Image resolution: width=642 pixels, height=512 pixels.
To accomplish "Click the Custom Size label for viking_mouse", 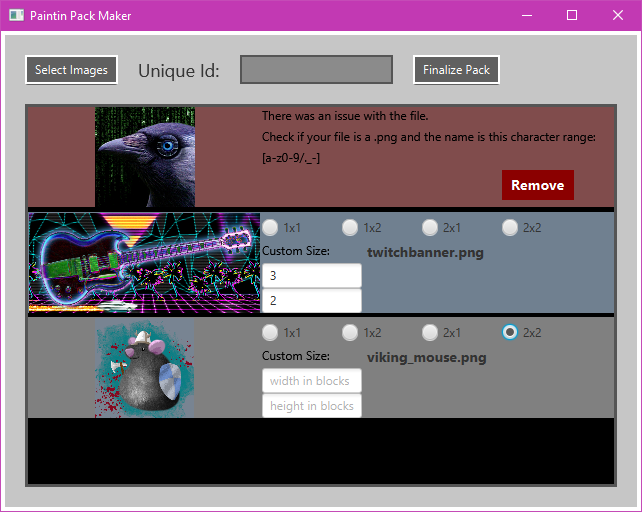I will tap(296, 356).
